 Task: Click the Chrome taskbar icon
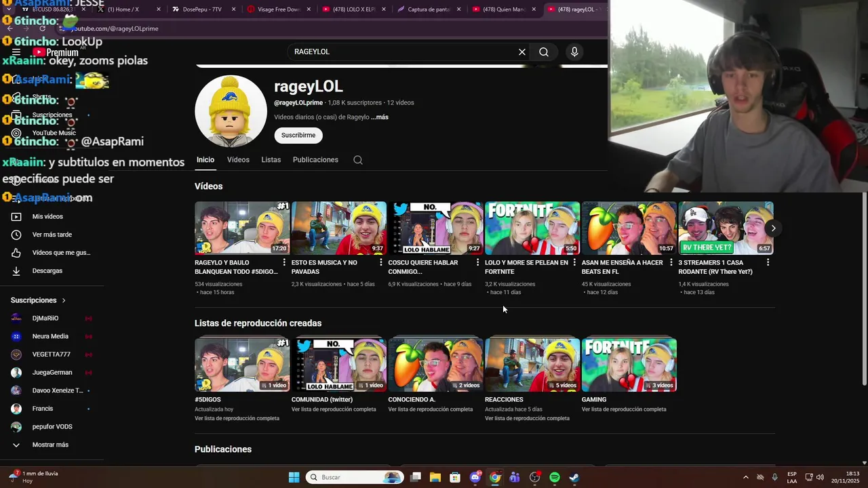click(x=495, y=477)
